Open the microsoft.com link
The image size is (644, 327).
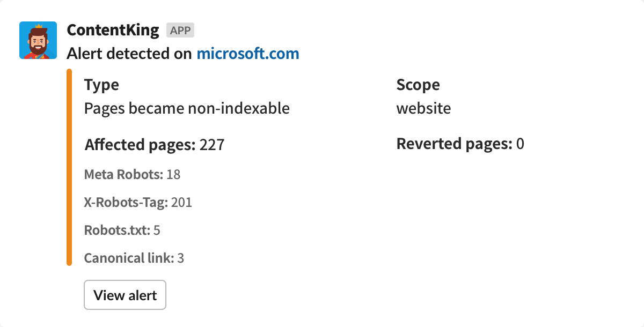coord(248,54)
